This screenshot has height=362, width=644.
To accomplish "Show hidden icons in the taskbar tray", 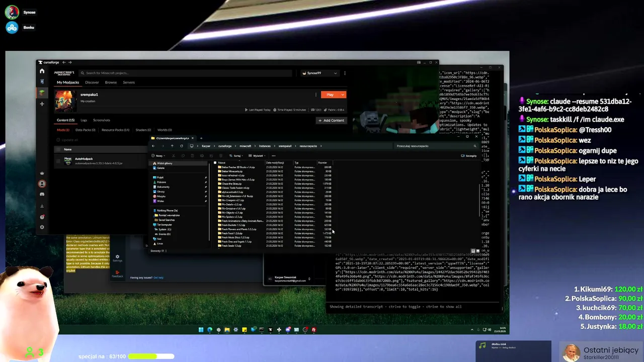I will pos(472,330).
